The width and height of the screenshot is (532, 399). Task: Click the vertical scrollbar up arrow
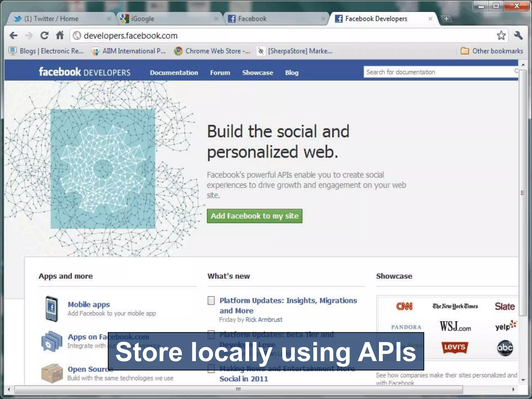coord(523,64)
